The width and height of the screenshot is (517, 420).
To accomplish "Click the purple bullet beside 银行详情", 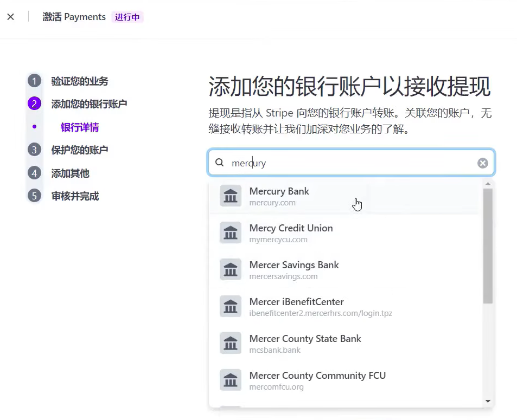I will tap(34, 127).
